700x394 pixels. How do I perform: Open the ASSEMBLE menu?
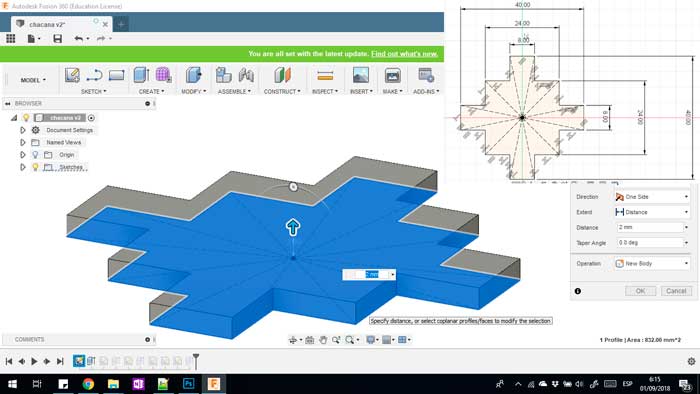coord(234,91)
